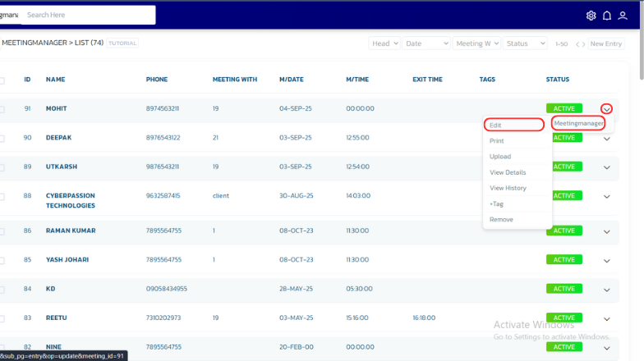Go to next page arrow
The image size is (644, 361).
pyautogui.click(x=583, y=44)
